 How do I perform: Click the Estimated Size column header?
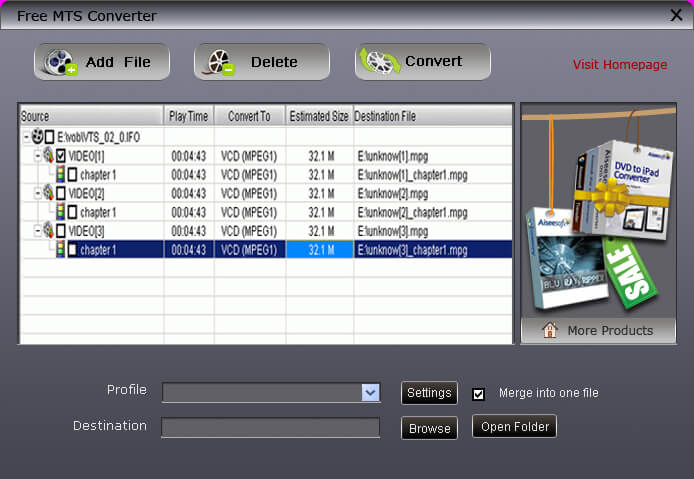point(318,116)
